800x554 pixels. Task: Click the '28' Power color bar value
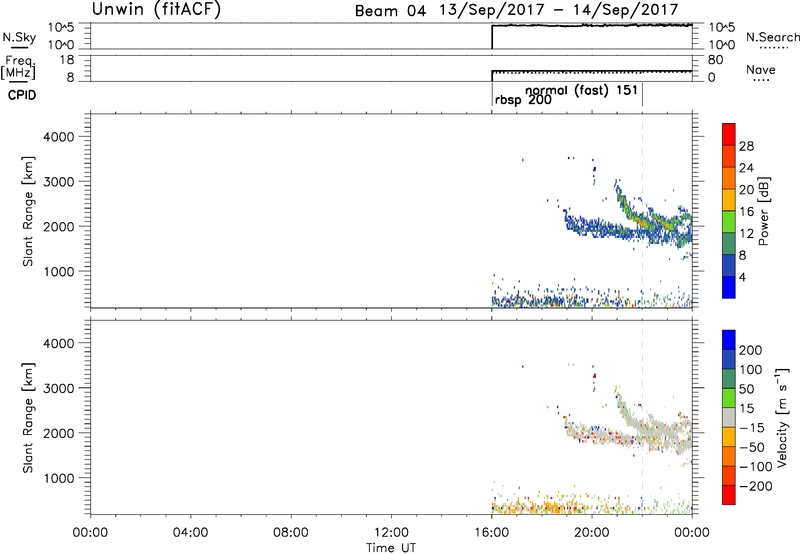pos(746,146)
